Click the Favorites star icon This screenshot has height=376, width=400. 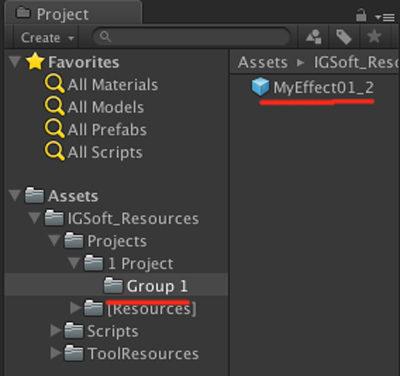pyautogui.click(x=35, y=62)
